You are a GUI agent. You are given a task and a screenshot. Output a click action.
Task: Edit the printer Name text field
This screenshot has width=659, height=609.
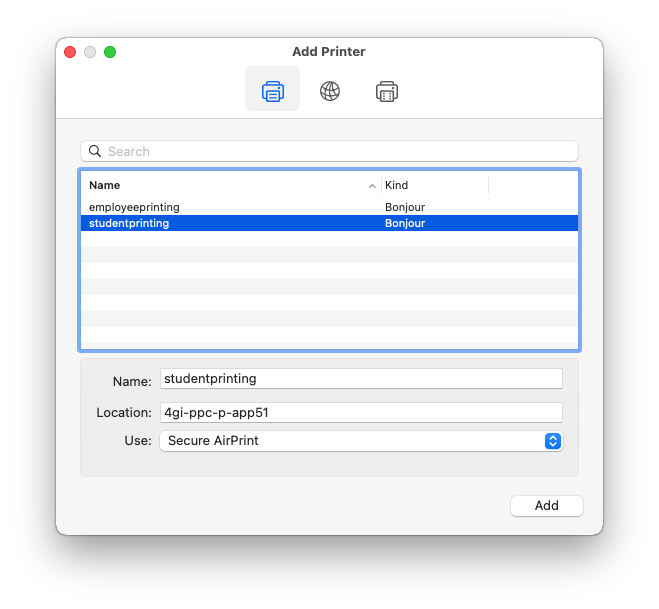[361, 379]
